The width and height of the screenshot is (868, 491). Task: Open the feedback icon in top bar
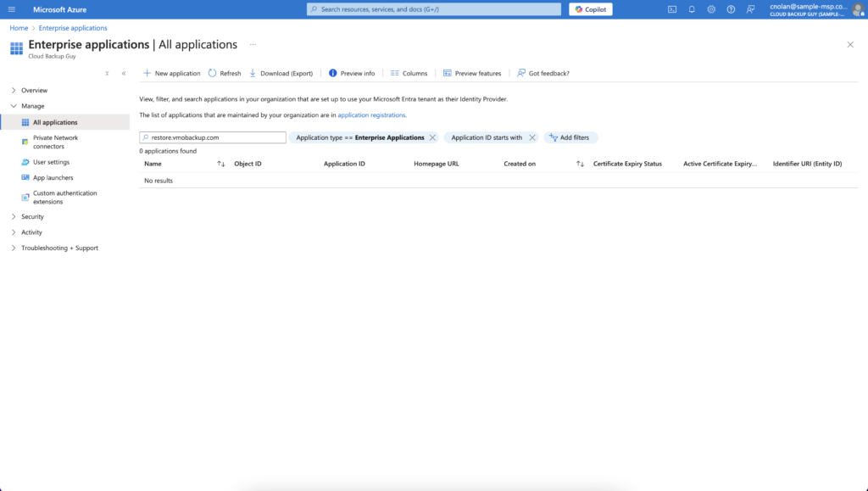click(x=751, y=9)
